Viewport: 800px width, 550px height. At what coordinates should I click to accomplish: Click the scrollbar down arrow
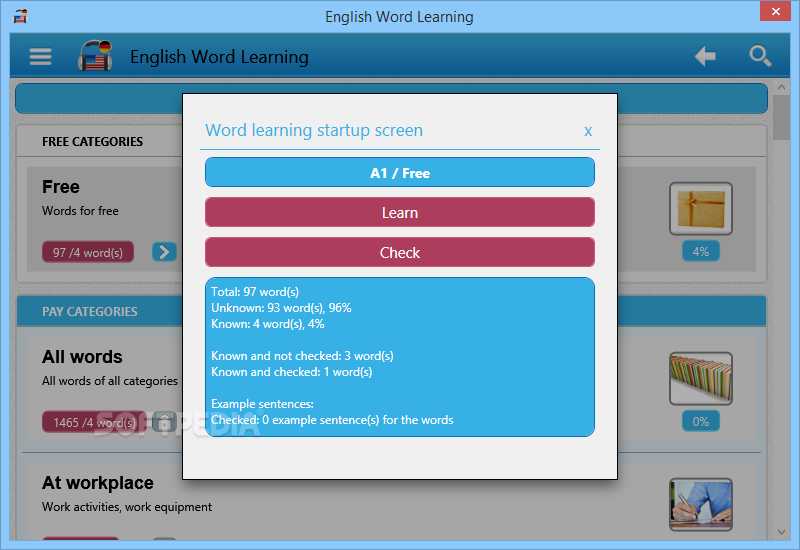[781, 532]
